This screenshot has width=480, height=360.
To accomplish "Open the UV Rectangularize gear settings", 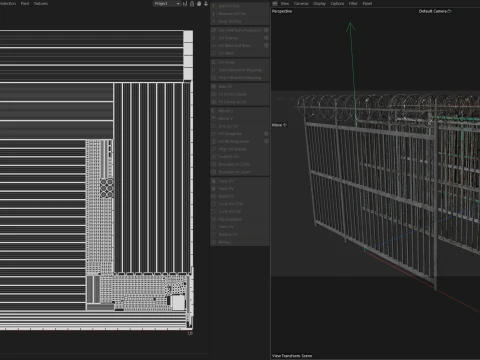I will [x=266, y=141].
